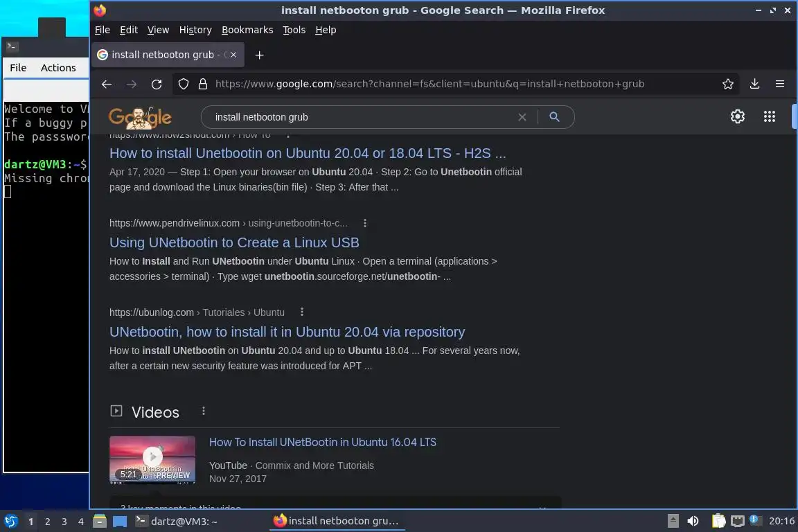Click the show desktop taskbar icon
The width and height of the screenshot is (798, 532).
120,522
